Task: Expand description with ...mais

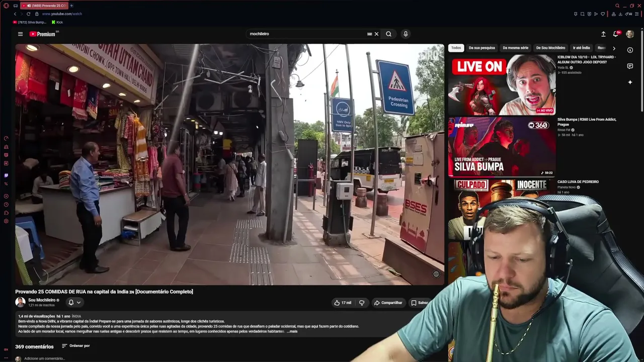Action: [292, 331]
